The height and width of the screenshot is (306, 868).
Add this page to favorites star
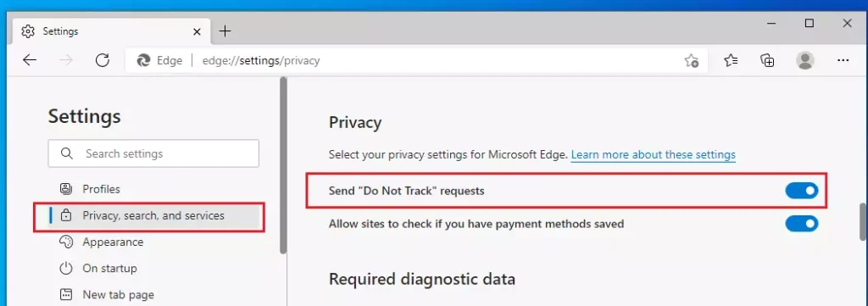tap(691, 60)
